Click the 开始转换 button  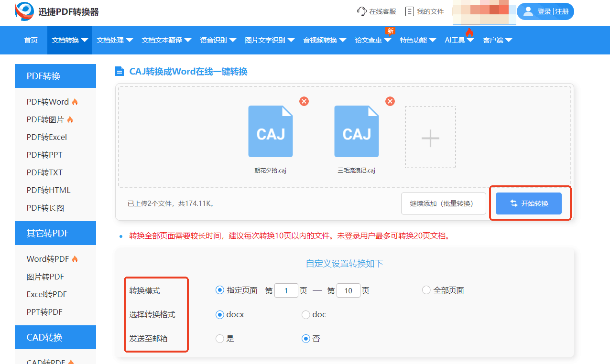[x=529, y=203]
